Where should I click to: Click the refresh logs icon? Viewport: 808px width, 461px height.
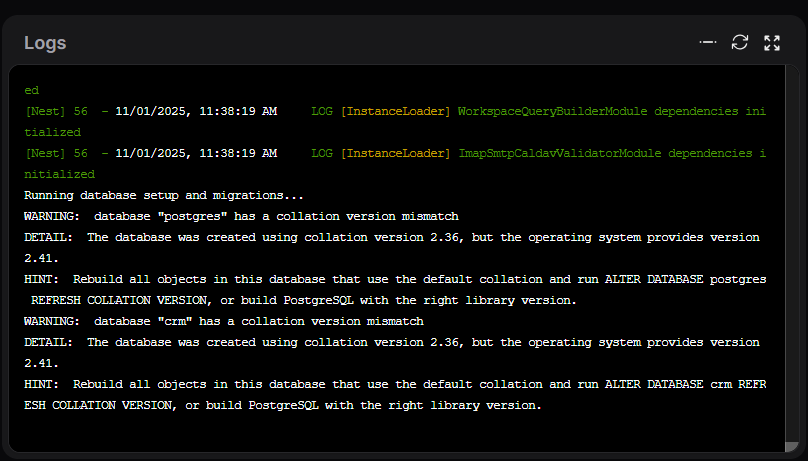tap(740, 42)
